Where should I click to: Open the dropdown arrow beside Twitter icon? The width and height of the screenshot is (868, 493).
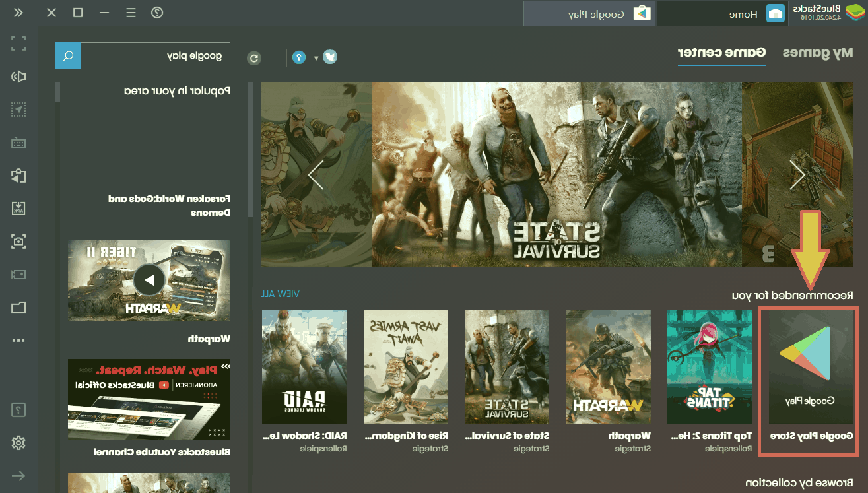pos(316,58)
